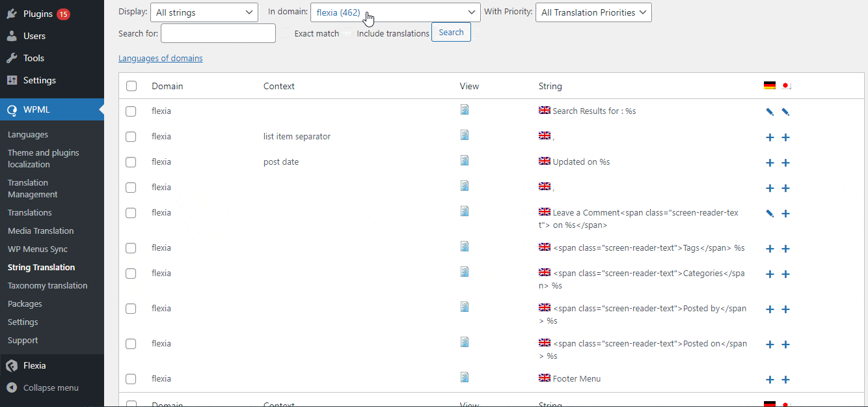
Task: Edit Japanese translation of "Search Results for"
Action: [x=785, y=112]
